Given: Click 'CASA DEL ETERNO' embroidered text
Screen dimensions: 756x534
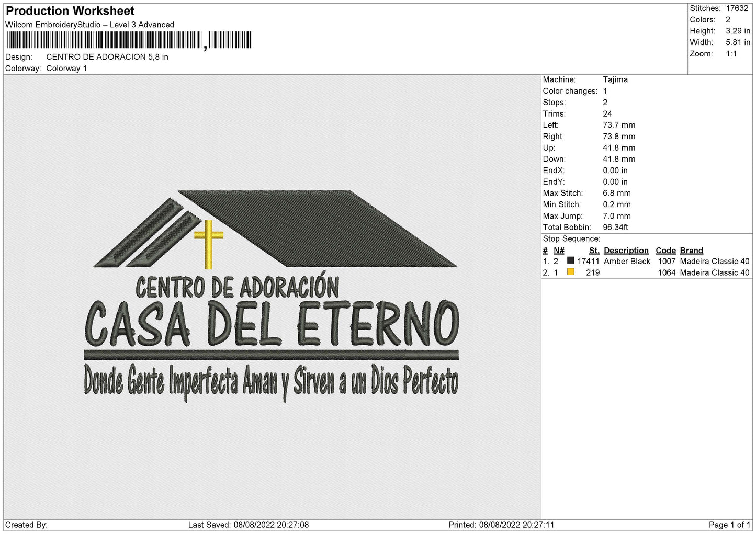Looking at the screenshot, I should click(272, 323).
